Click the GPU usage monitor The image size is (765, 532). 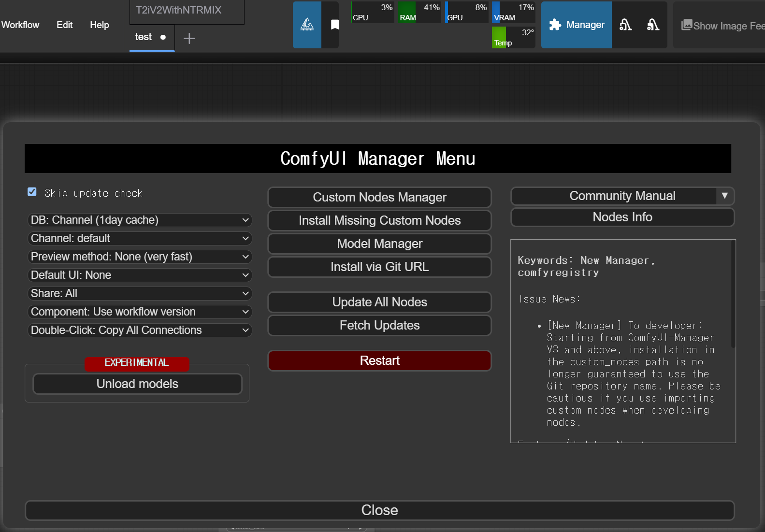(x=466, y=13)
